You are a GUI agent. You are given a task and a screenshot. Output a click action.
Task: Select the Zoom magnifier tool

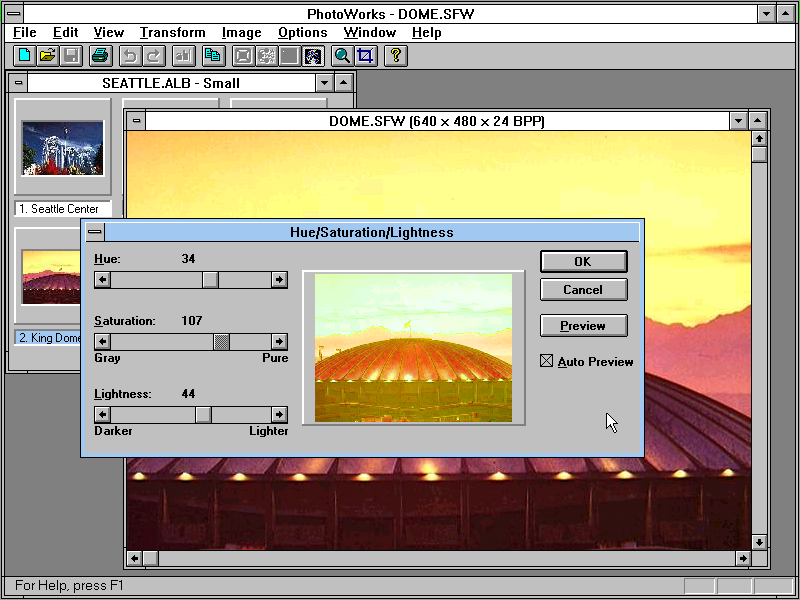(342, 56)
